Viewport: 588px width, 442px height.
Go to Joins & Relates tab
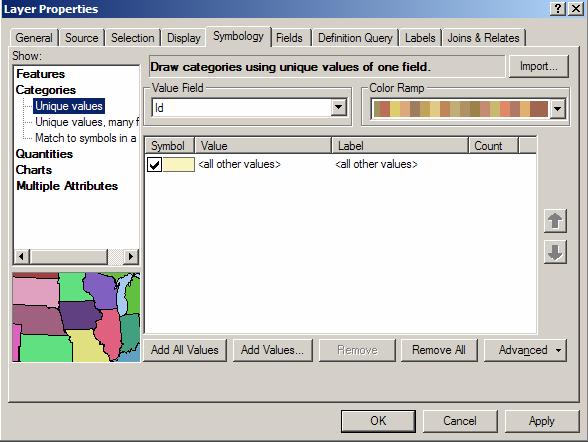pyautogui.click(x=483, y=38)
